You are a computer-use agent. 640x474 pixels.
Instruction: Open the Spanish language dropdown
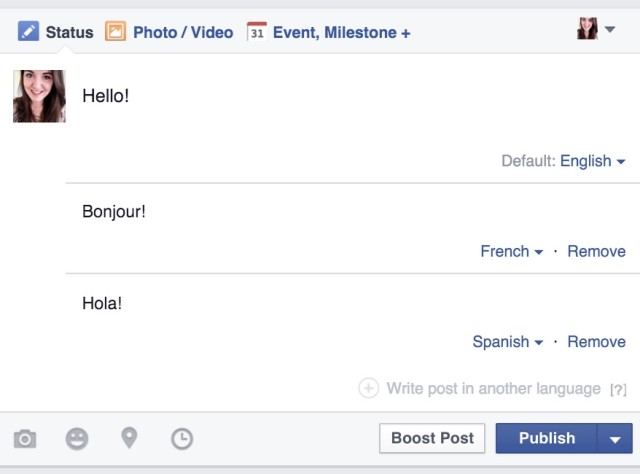(507, 342)
